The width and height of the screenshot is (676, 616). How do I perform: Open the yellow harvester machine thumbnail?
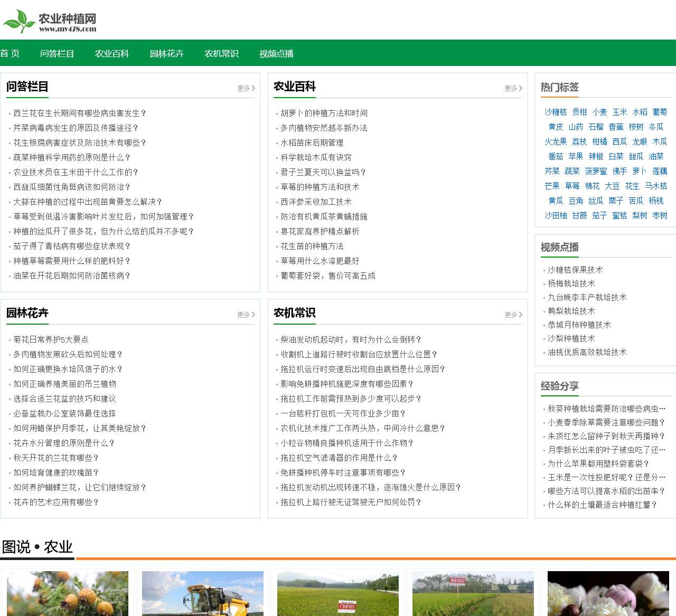pos(203,593)
